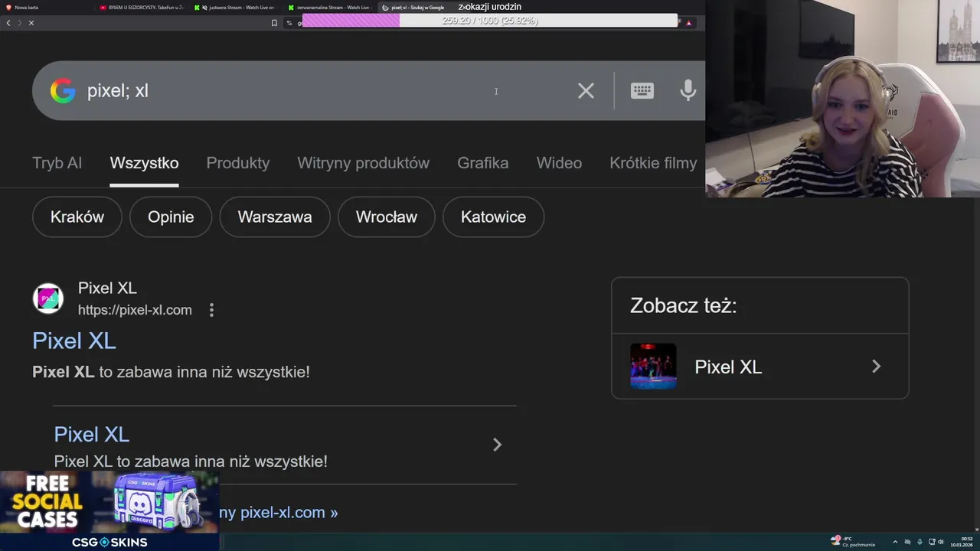Open the Krótkie filmy tab

coord(653,163)
